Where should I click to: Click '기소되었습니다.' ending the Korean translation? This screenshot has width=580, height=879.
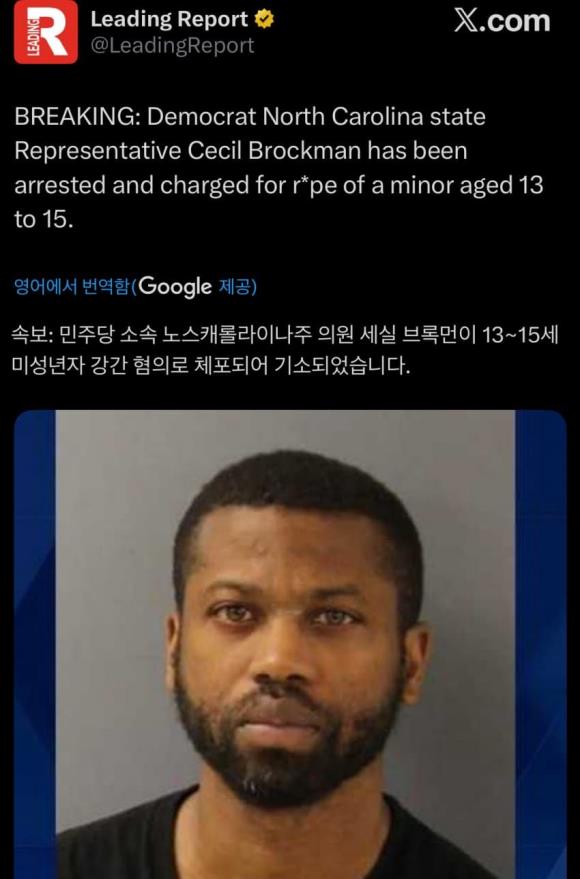point(341,366)
